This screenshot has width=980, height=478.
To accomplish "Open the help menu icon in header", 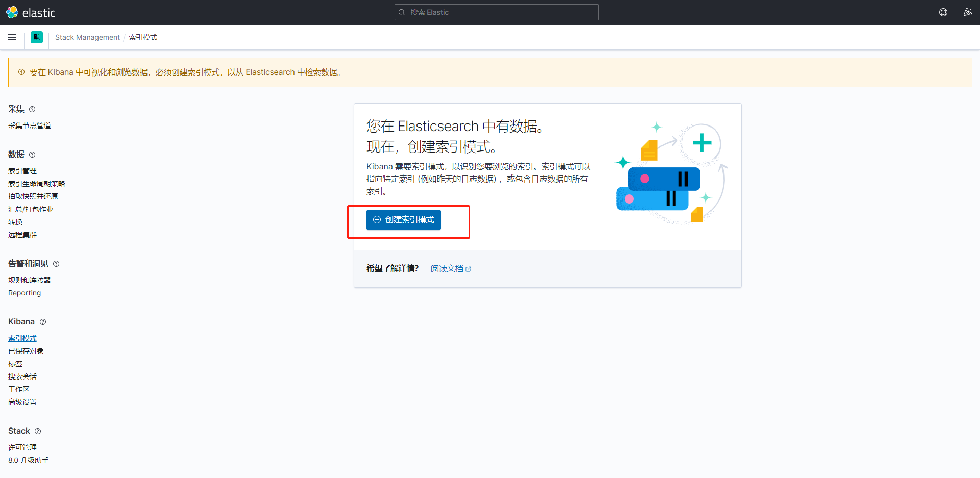I will click(943, 12).
